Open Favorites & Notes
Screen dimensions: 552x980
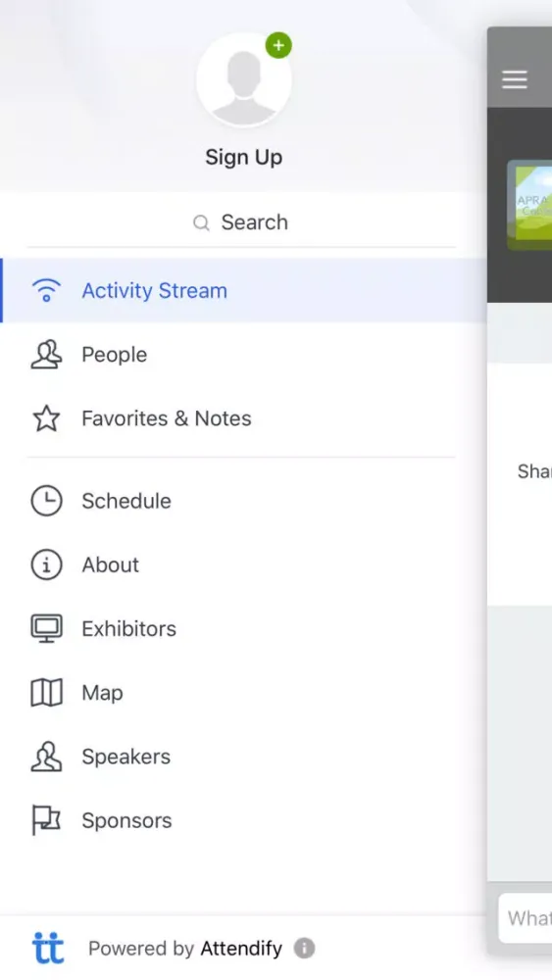(x=243, y=418)
